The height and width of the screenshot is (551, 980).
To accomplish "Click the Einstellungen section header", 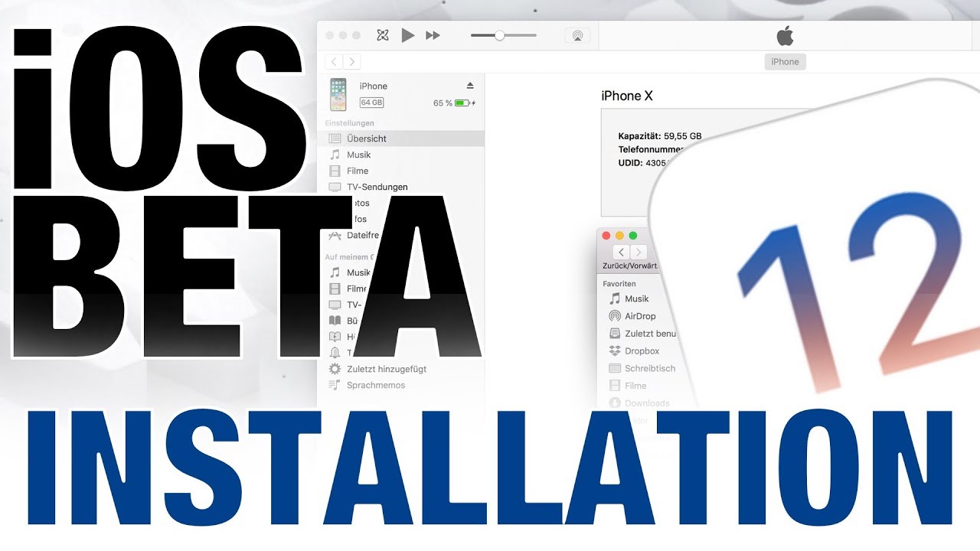I will (349, 123).
